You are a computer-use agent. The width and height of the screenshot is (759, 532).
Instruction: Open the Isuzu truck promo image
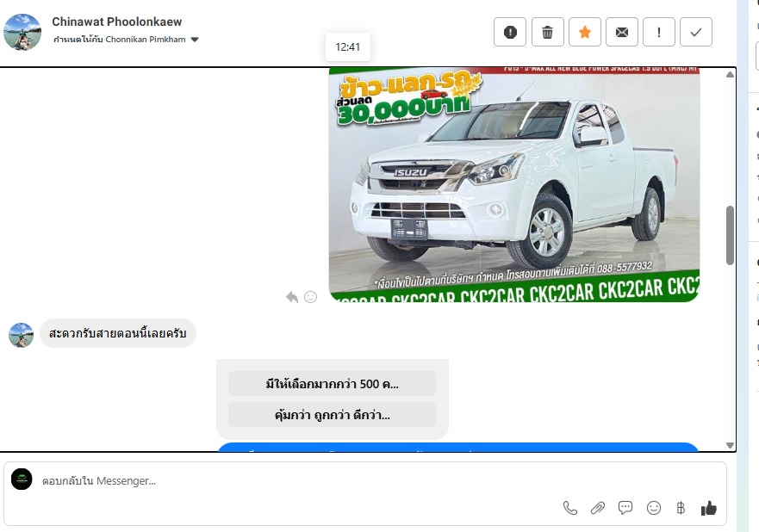point(513,185)
